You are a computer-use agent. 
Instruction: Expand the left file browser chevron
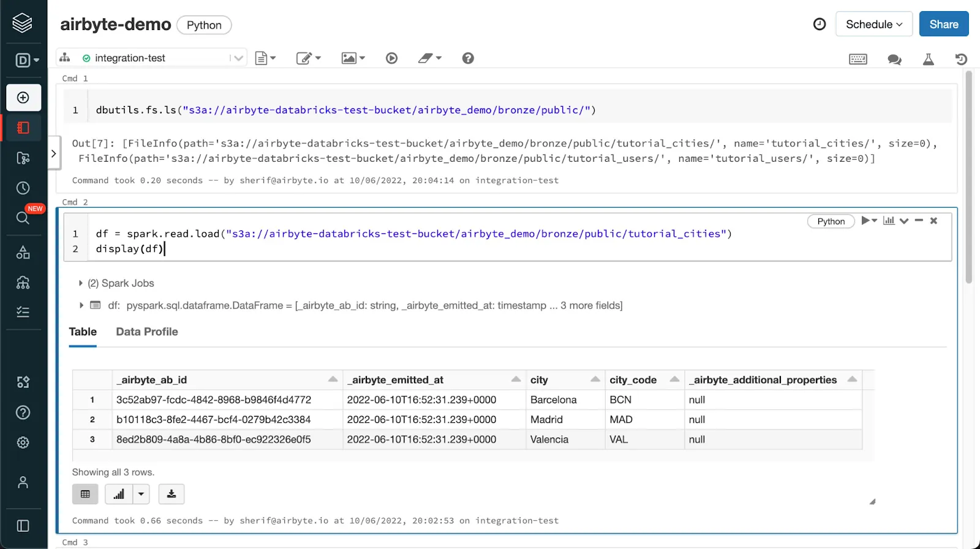pos(54,154)
